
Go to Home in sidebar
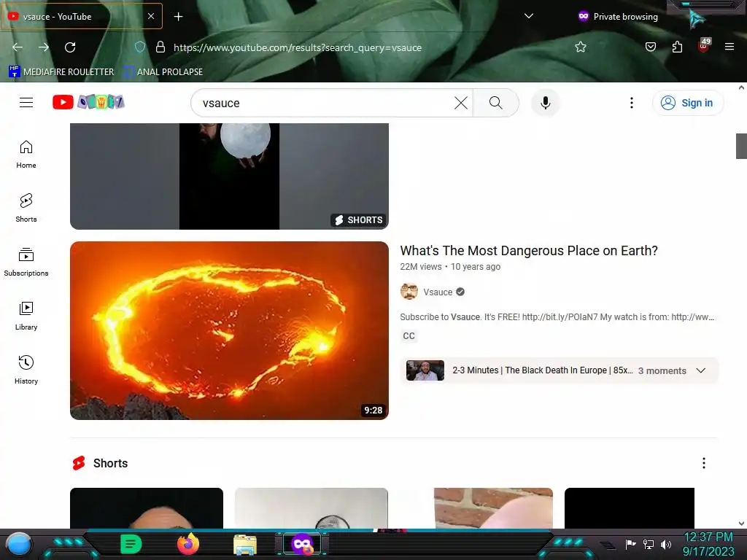[26, 155]
